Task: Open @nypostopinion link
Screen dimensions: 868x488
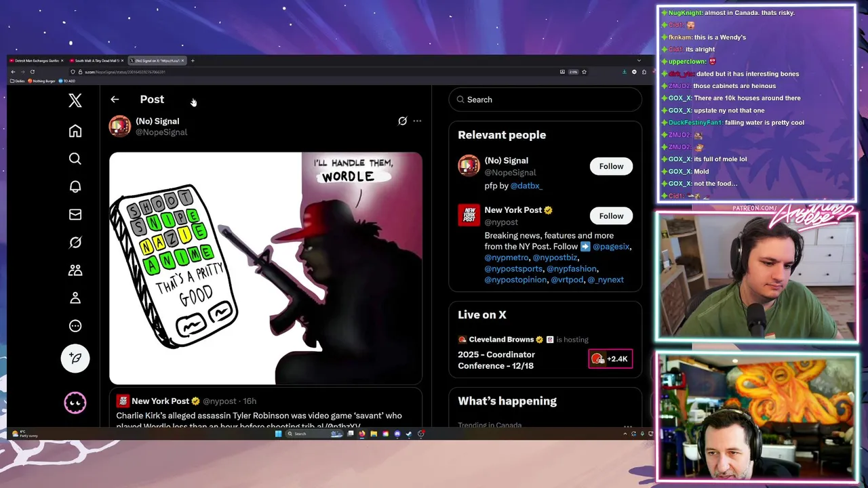Action: 515,279
